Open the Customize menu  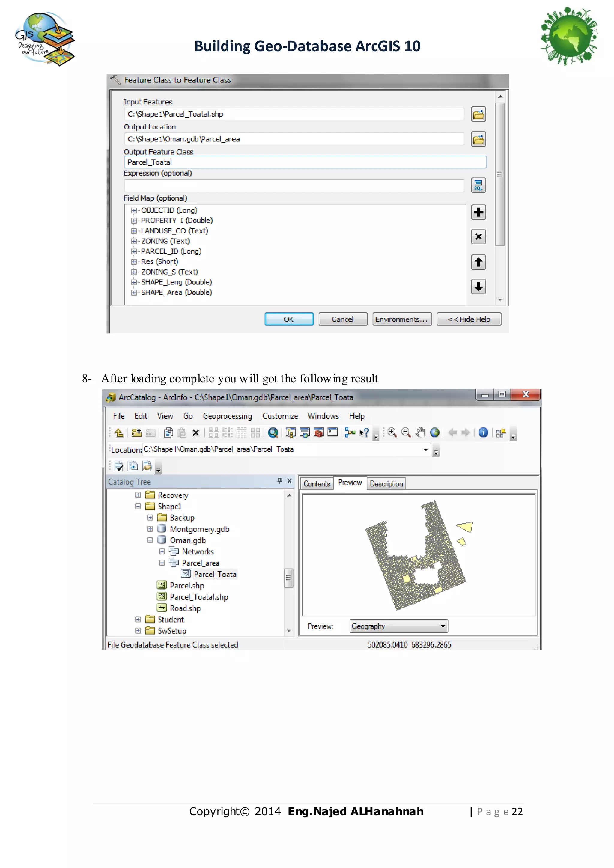[x=280, y=416]
